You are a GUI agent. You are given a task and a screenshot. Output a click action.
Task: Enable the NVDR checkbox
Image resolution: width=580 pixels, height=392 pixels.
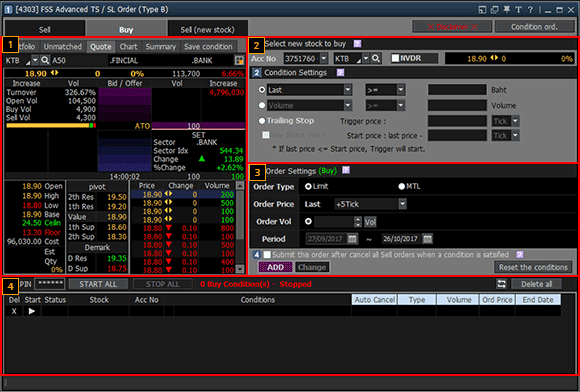point(395,58)
